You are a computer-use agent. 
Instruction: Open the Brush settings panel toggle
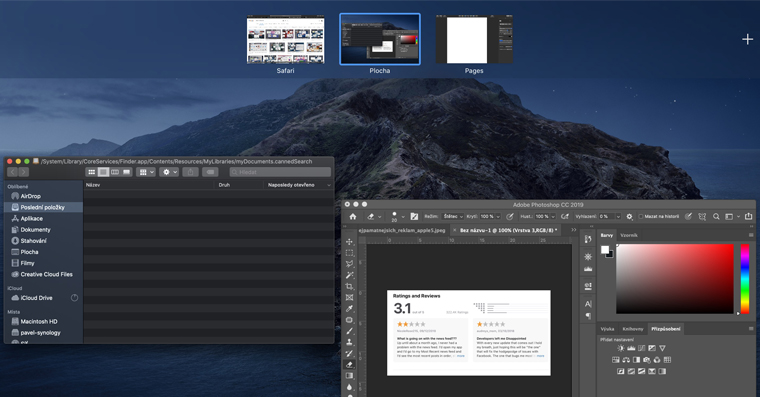coord(414,216)
